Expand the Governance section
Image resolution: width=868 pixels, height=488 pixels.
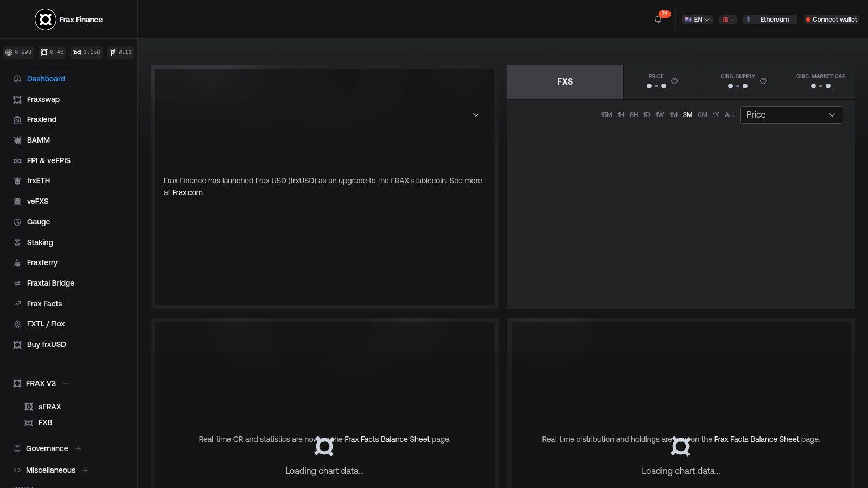[78, 448]
